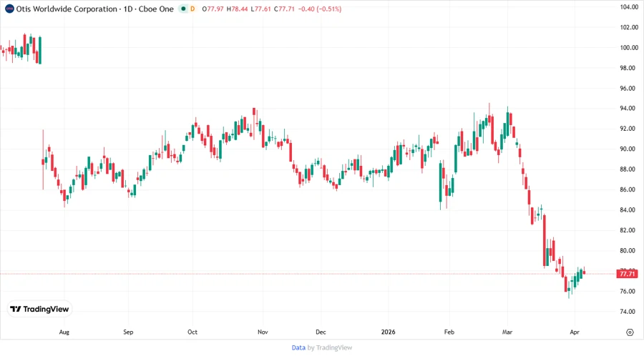Click the change value −0.40 (−0.51%)
This screenshot has width=644, height=356.
[320, 9]
